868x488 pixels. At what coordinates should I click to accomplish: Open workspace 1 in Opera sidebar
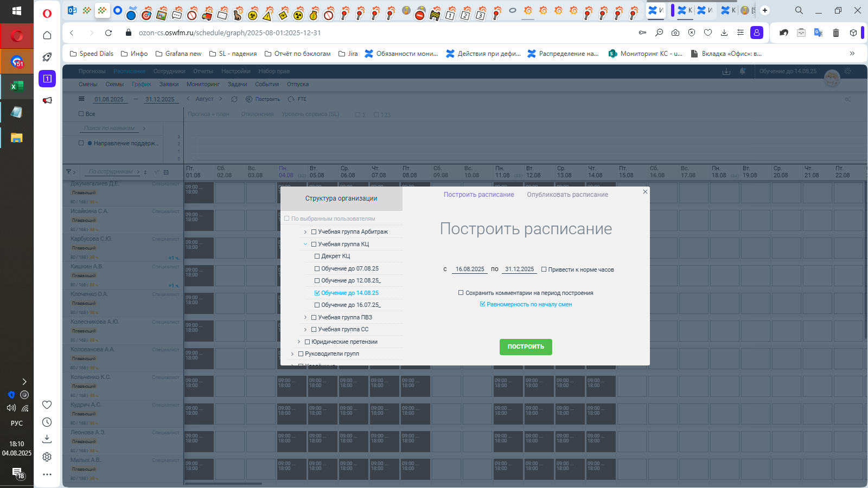[x=47, y=79]
